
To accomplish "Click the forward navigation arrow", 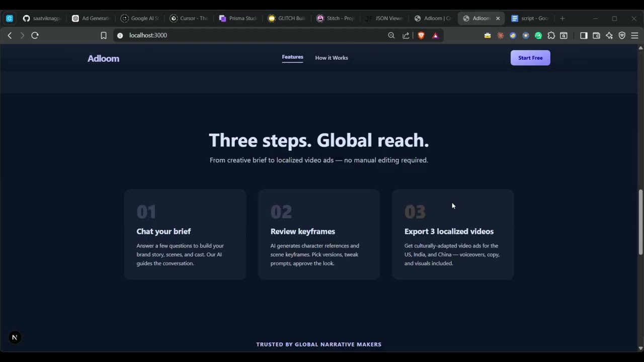I will coord(22,35).
